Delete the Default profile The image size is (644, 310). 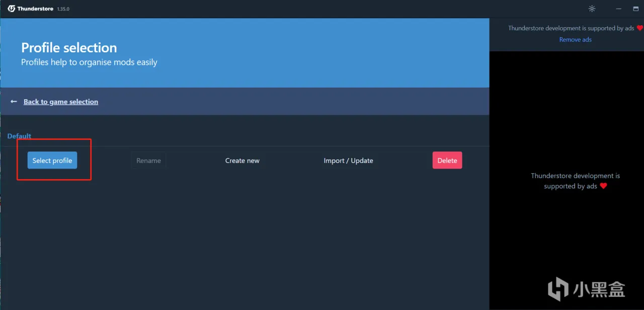click(447, 161)
